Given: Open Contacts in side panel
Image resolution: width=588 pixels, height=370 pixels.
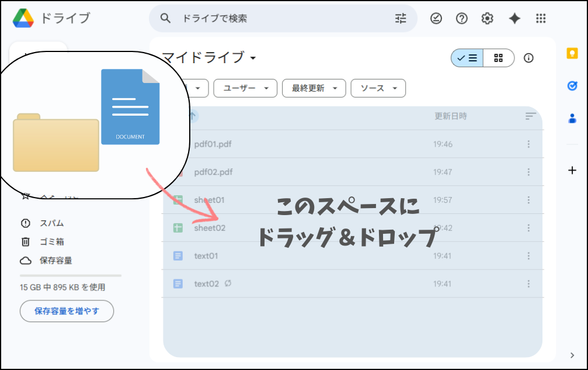Looking at the screenshot, I should 572,119.
